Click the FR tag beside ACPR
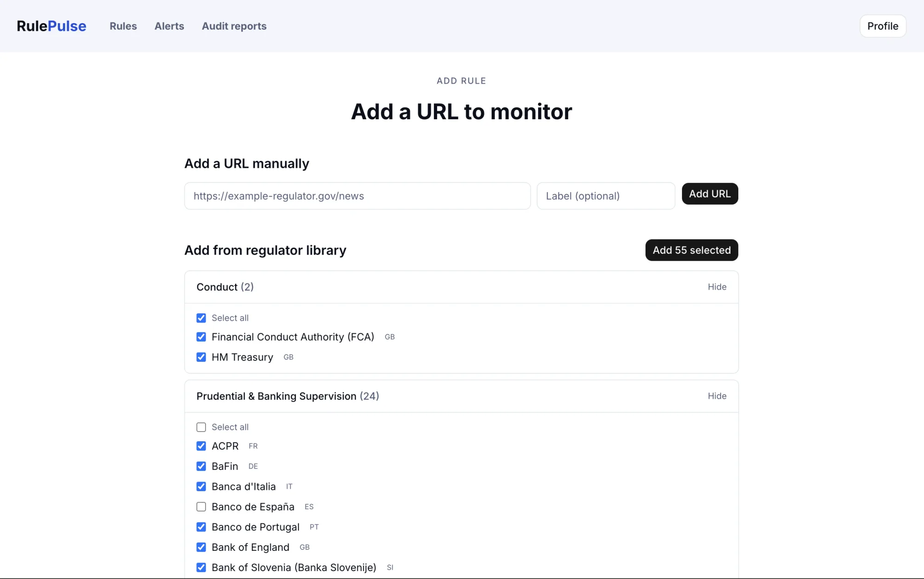The width and height of the screenshot is (924, 579). [x=253, y=446]
